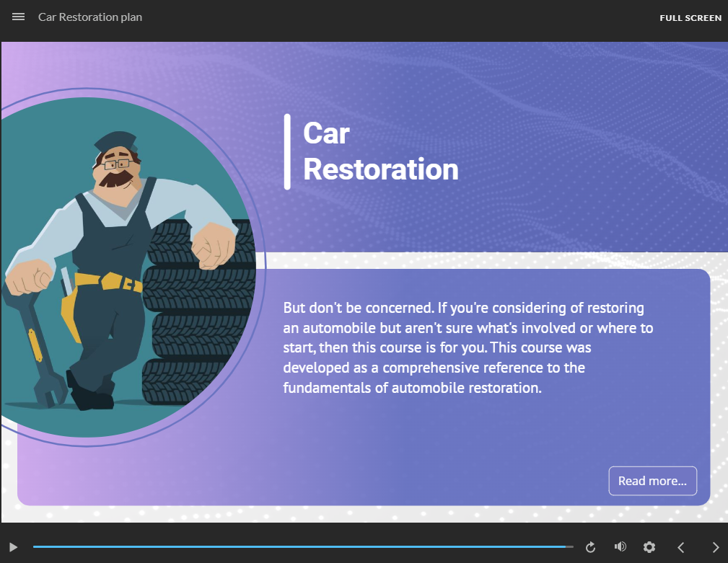Enter FULL SCREEN mode
The width and height of the screenshot is (728, 563).
[x=690, y=17]
